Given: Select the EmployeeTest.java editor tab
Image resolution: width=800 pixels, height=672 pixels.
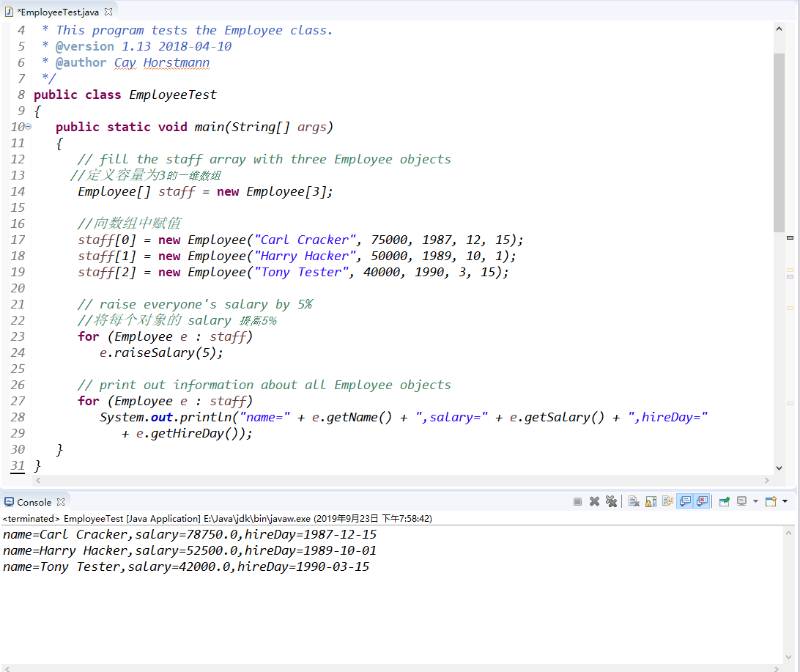Looking at the screenshot, I should pyautogui.click(x=58, y=12).
